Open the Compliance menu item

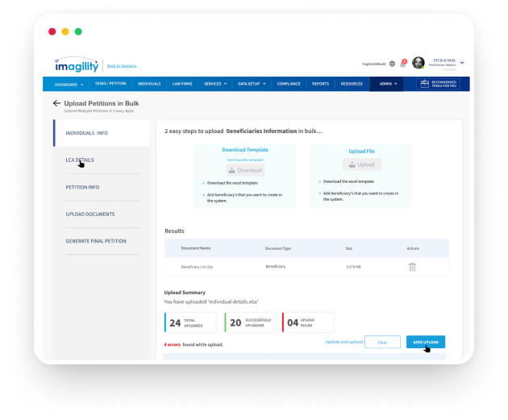[x=289, y=84]
